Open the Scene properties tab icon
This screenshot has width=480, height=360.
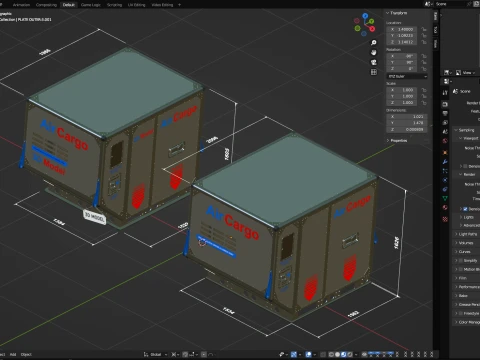[445, 132]
